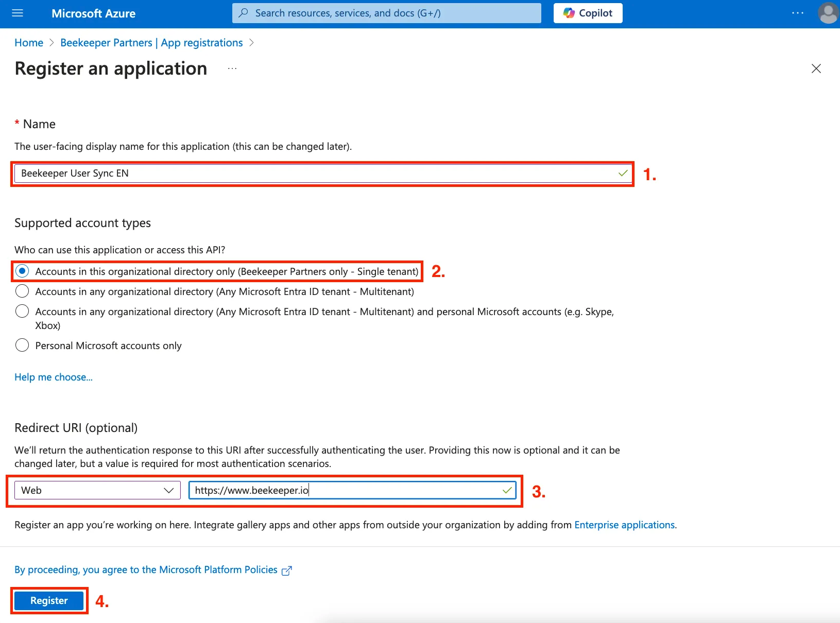Go to the Home breadcrumb

[x=29, y=43]
